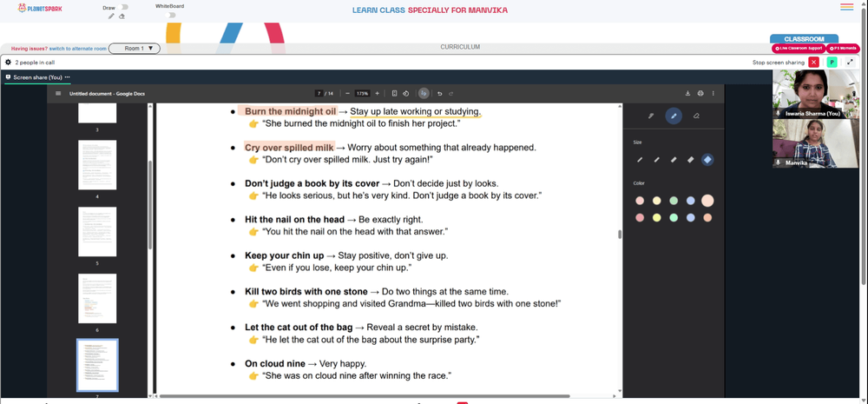Viewport: 868px width, 404px height.
Task: Click the fit to page icon
Action: tap(394, 94)
